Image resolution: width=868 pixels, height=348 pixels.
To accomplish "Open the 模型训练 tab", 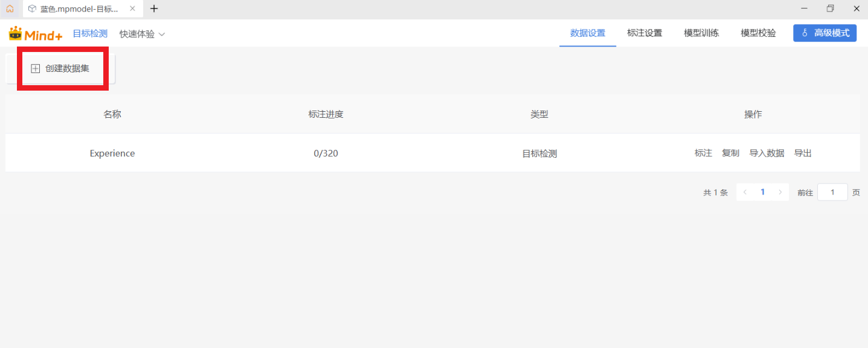I will [701, 33].
